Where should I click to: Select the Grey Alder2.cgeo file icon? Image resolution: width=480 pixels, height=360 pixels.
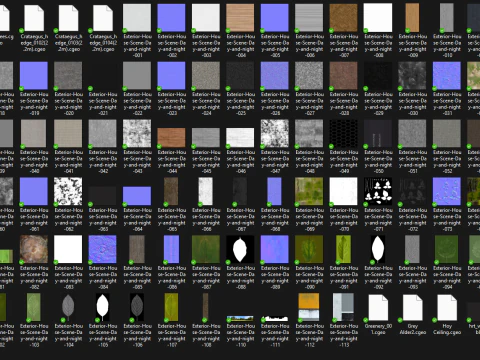pyautogui.click(x=413, y=307)
